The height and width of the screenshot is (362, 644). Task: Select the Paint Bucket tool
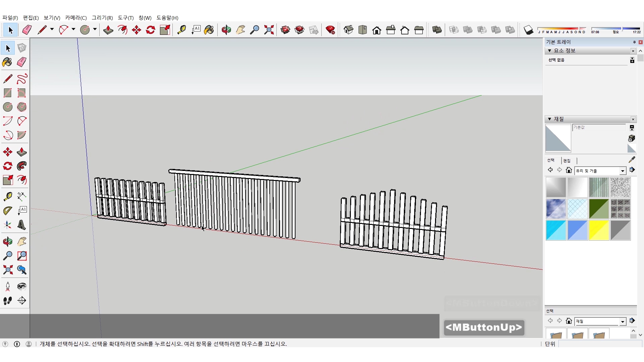point(7,62)
